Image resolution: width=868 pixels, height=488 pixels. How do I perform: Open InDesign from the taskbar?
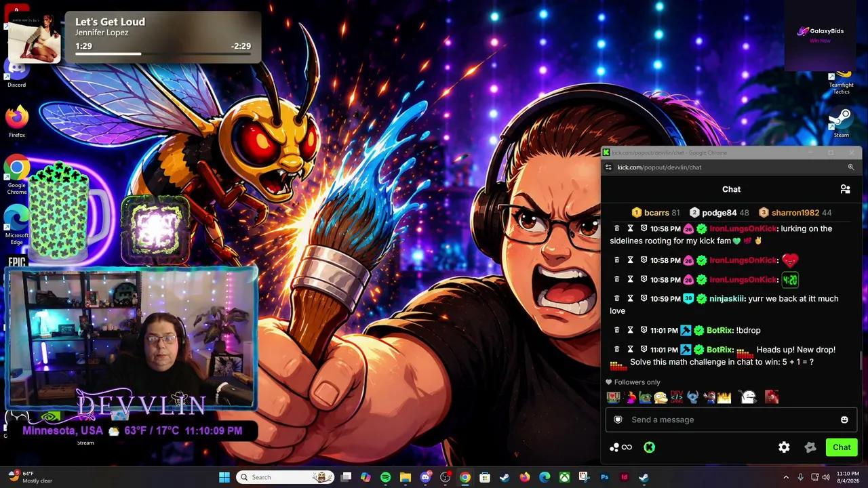point(624,477)
